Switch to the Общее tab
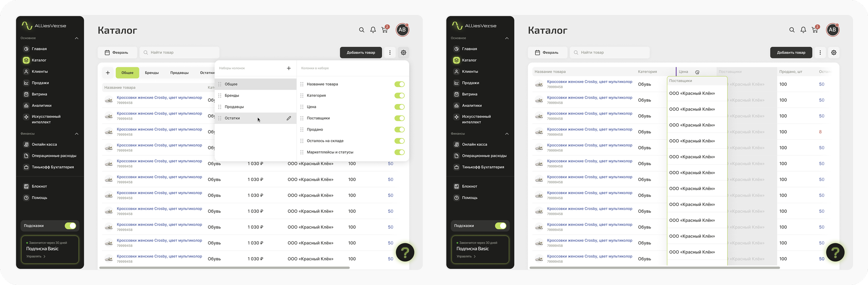The height and width of the screenshot is (285, 868). 127,73
